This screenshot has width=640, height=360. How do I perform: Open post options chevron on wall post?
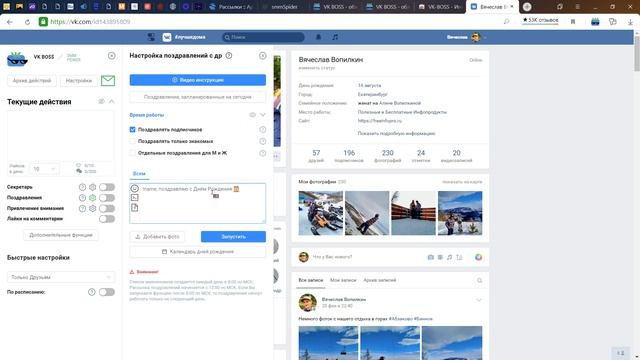(478, 300)
